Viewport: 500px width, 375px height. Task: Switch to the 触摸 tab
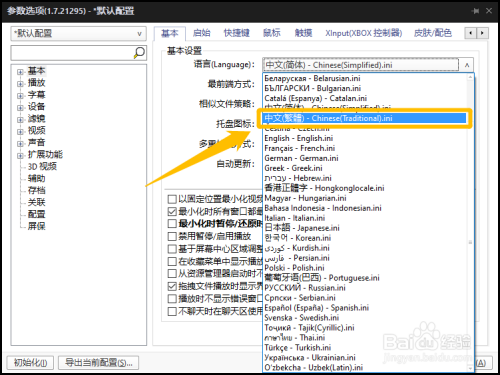click(303, 33)
